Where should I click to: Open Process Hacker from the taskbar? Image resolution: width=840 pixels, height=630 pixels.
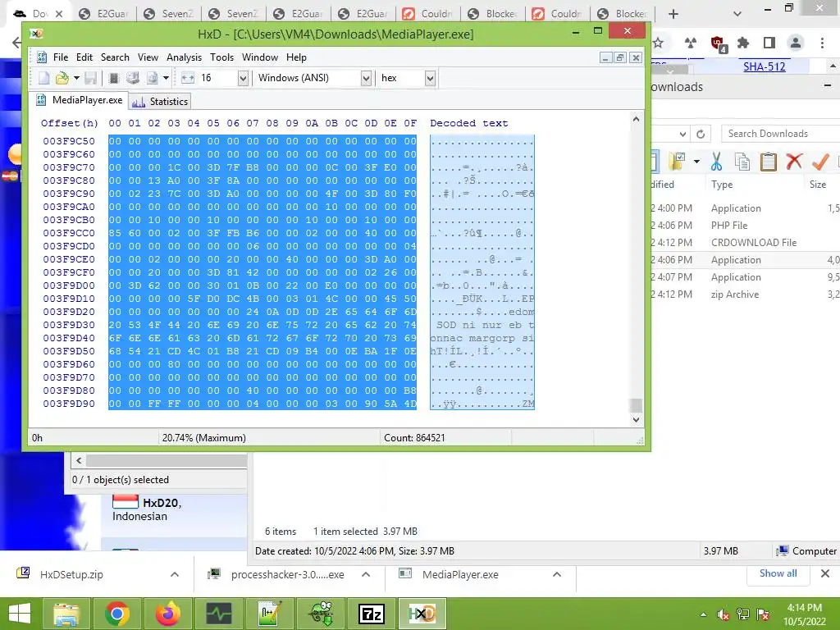(x=219, y=614)
